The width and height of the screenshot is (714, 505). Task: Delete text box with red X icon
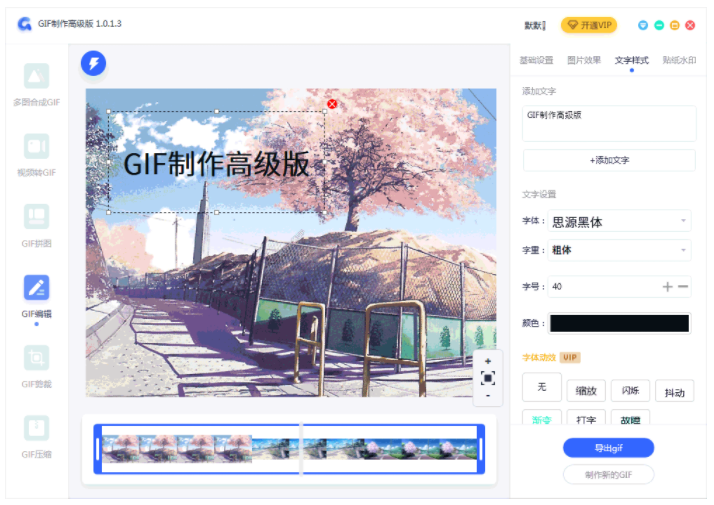(x=332, y=104)
